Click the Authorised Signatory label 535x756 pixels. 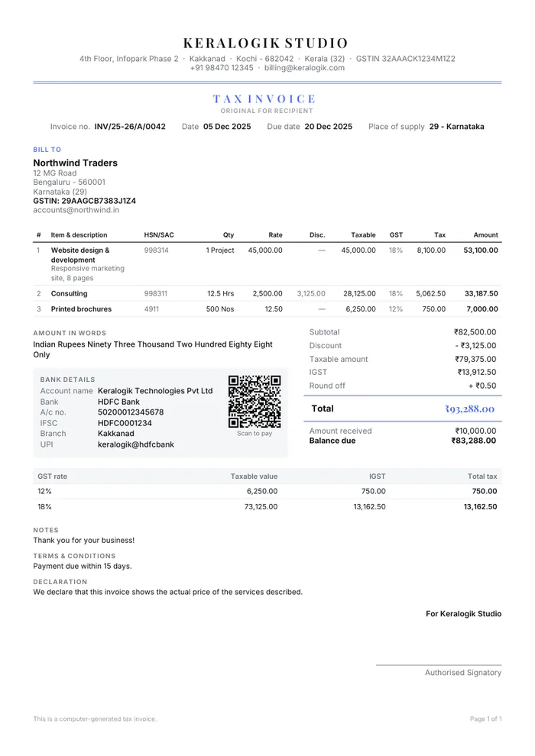pyautogui.click(x=463, y=673)
